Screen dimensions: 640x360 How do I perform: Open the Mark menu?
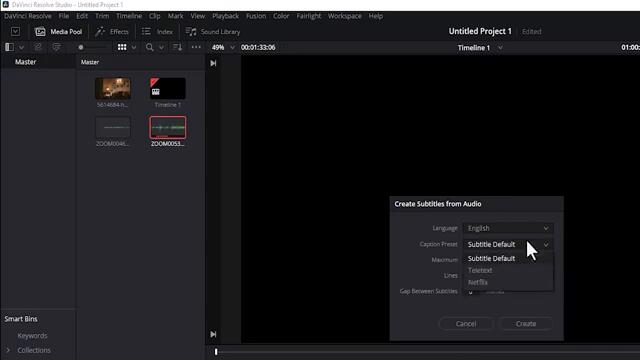pyautogui.click(x=176, y=16)
